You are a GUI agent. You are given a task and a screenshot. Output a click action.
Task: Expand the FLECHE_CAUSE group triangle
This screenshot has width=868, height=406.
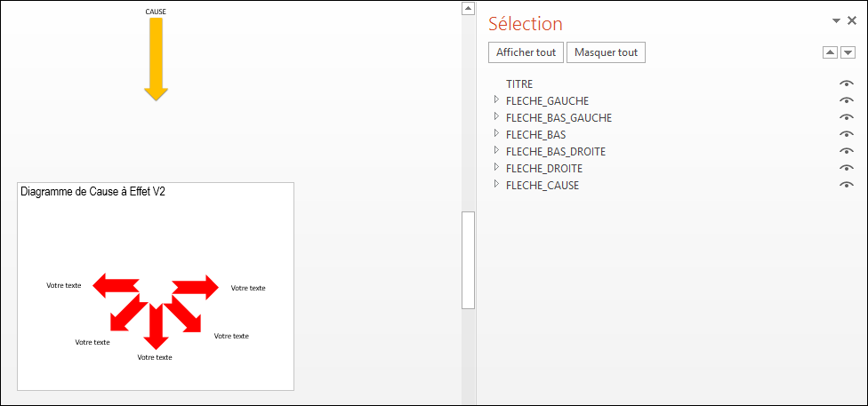pos(496,184)
